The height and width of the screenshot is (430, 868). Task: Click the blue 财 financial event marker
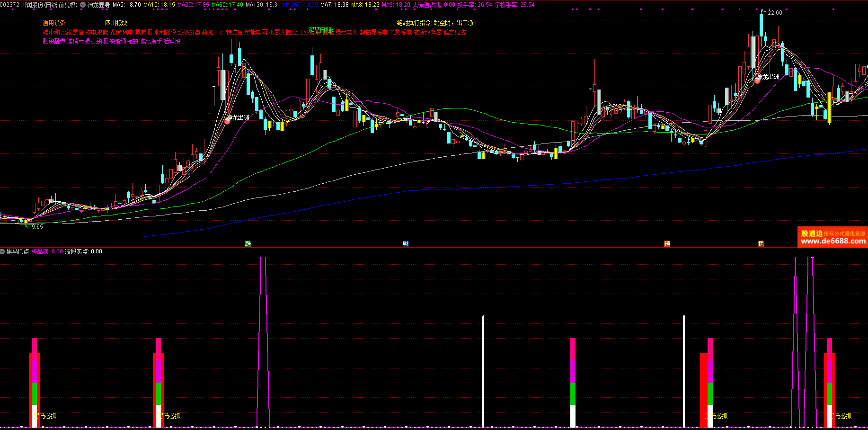(406, 243)
